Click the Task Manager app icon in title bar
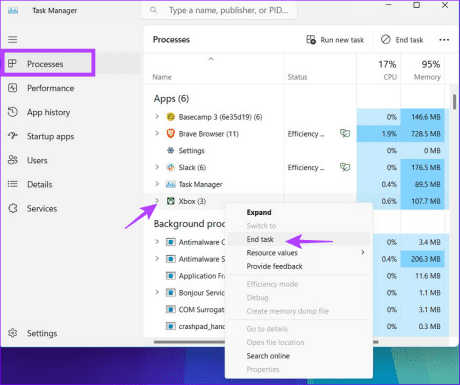 click(x=13, y=11)
